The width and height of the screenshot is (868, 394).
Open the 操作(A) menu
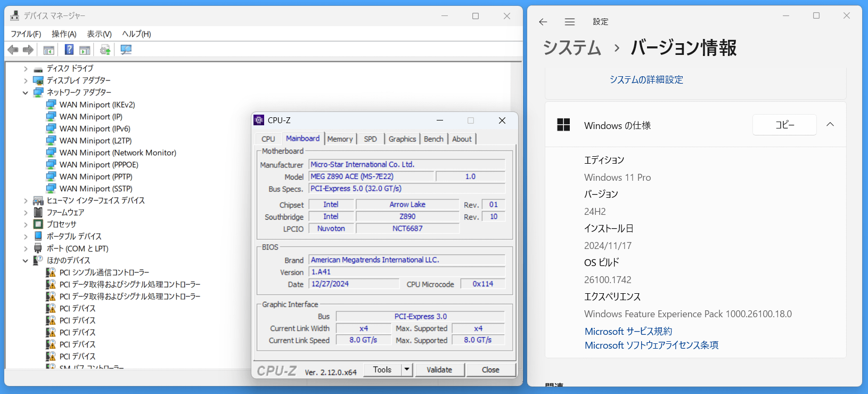[64, 34]
